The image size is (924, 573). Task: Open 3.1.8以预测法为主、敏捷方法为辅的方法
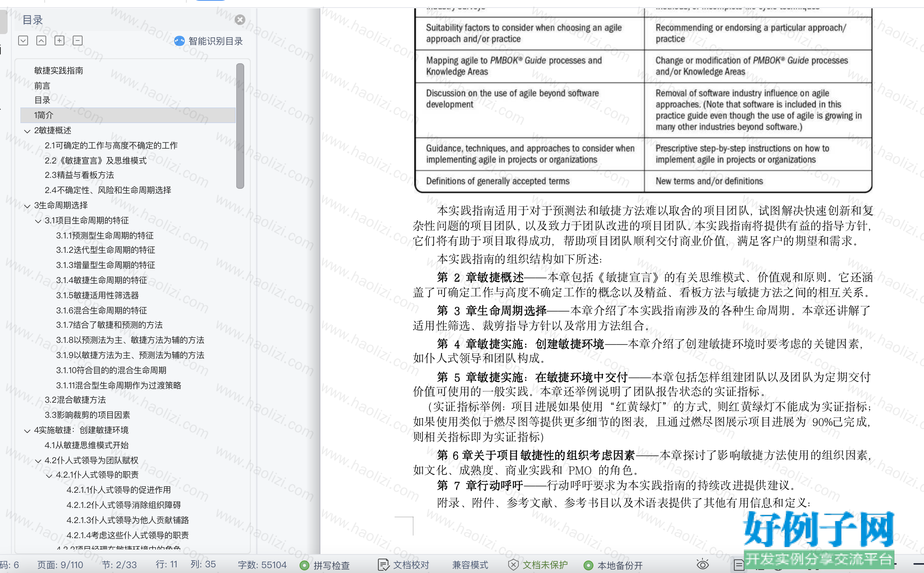tap(130, 340)
